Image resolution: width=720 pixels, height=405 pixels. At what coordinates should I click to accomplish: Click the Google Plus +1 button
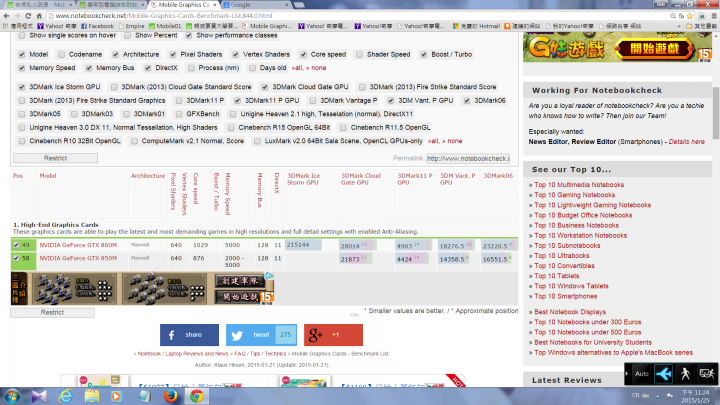333,335
